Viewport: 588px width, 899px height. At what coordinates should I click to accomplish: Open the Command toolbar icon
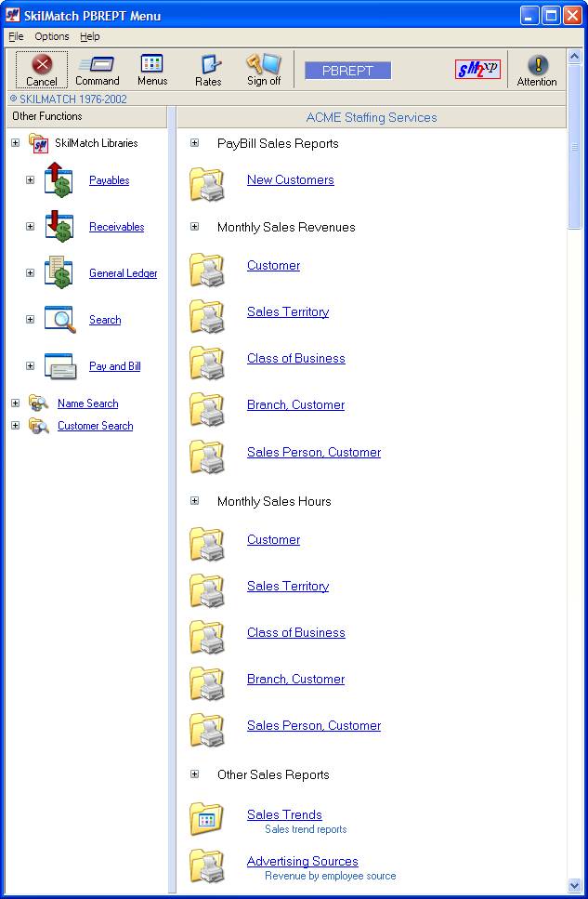tap(97, 63)
